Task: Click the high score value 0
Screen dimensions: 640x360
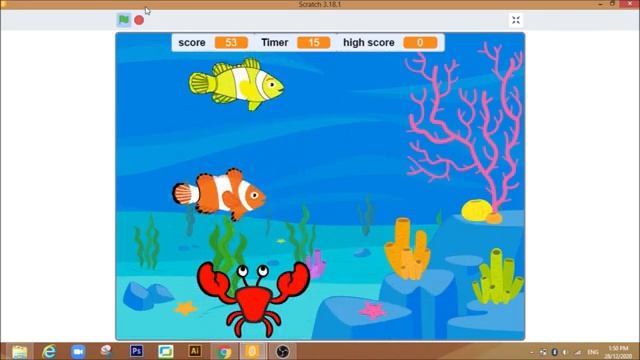Action: pos(420,42)
